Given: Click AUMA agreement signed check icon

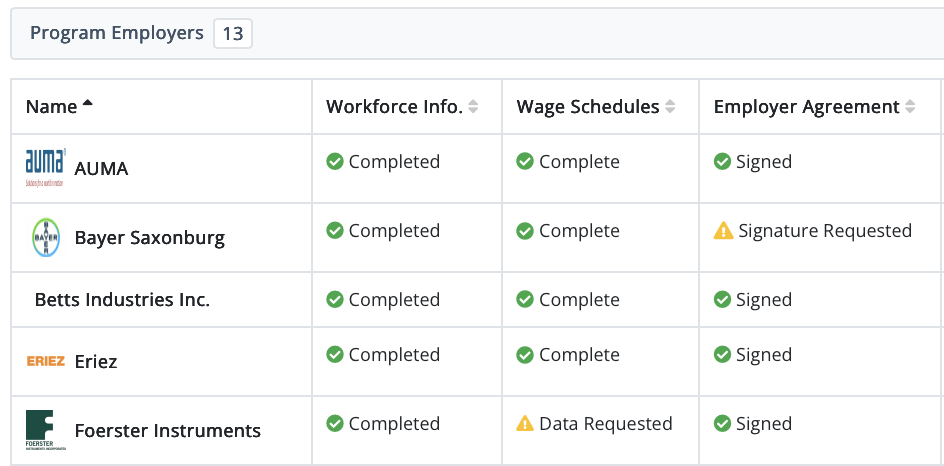Looking at the screenshot, I should coord(722,161).
